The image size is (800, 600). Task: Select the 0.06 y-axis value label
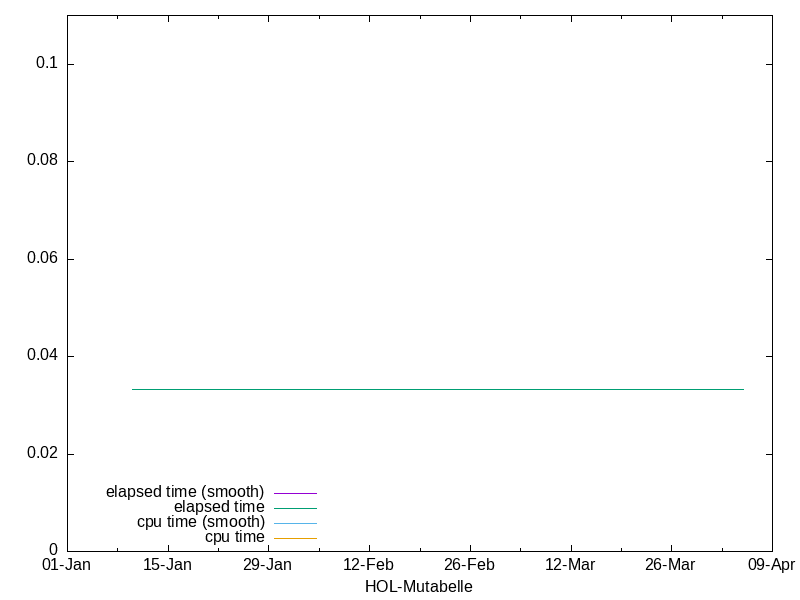[x=41, y=259]
